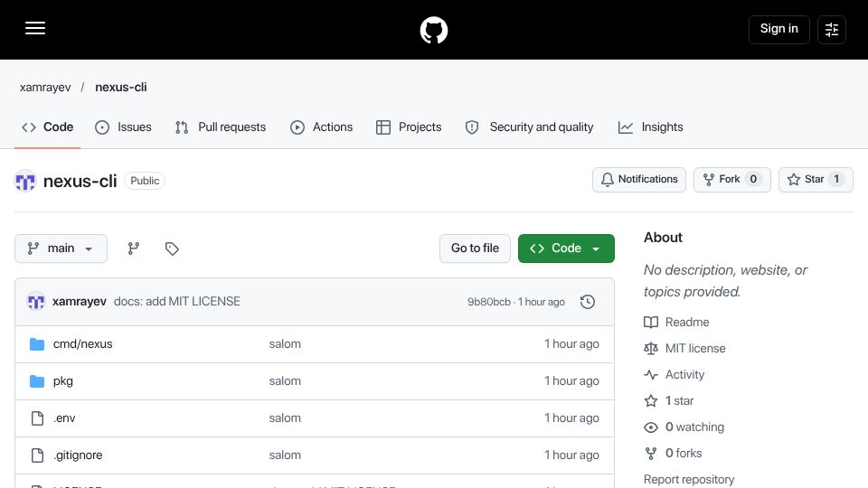
Task: Open the 1 star link
Action: [679, 401]
